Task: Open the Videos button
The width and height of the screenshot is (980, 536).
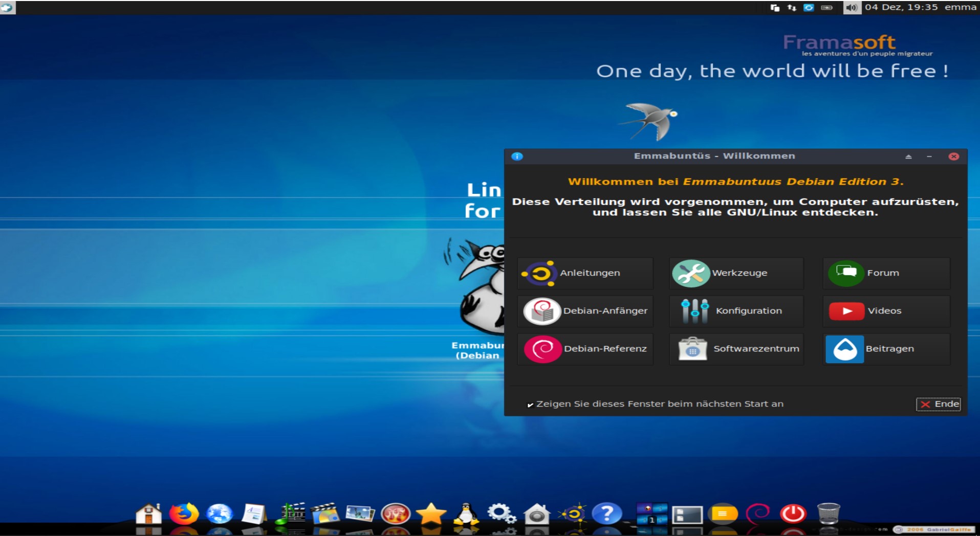Action: [886, 311]
